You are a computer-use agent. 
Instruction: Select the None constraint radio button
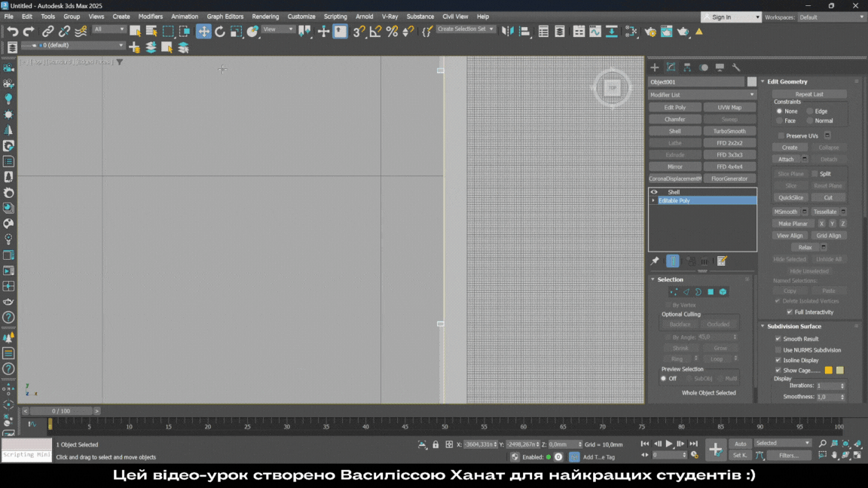779,111
